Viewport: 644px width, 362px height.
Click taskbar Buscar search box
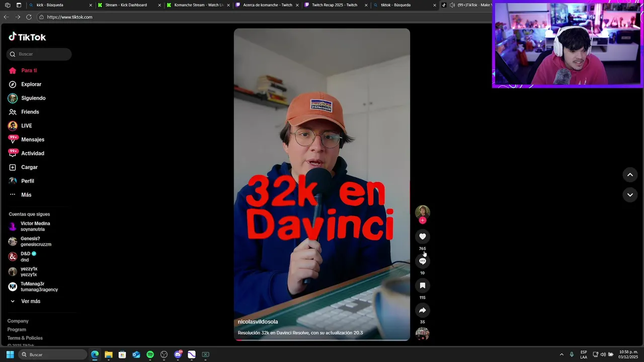coord(53,354)
